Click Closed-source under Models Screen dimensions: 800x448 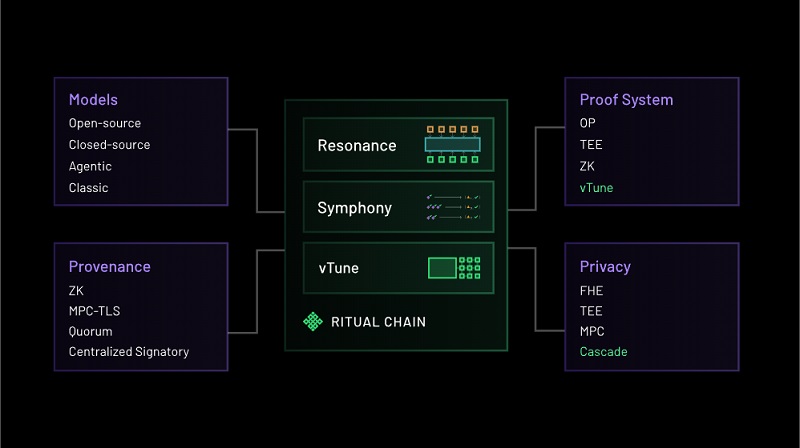click(109, 144)
